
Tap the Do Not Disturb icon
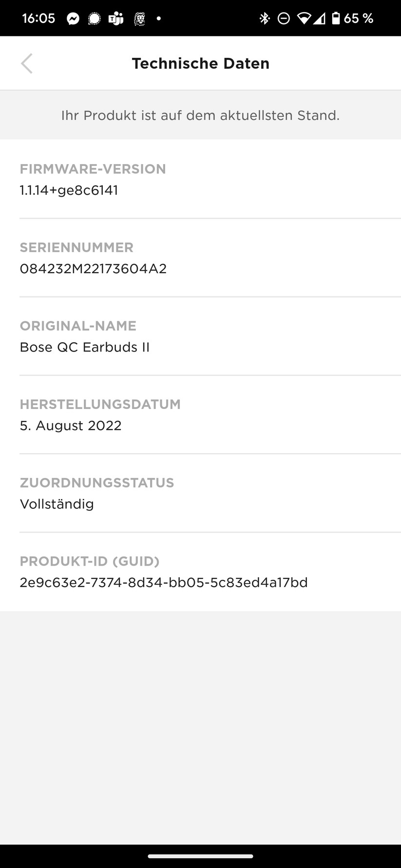click(284, 19)
